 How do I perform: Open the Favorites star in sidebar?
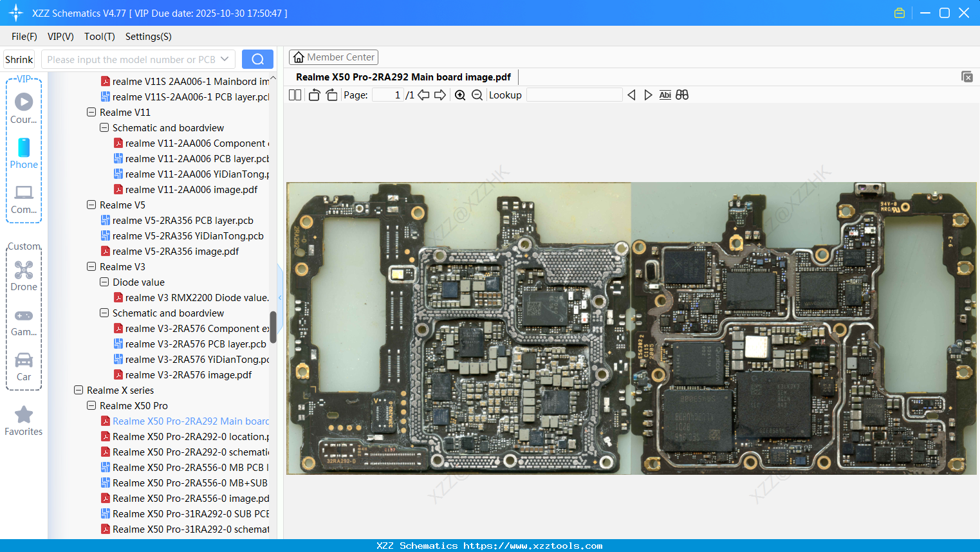tap(24, 421)
